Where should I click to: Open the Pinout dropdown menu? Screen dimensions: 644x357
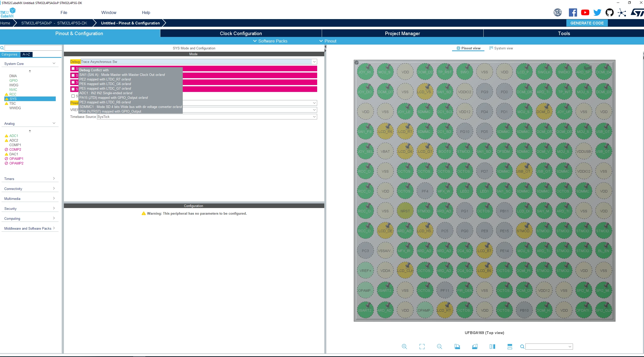pyautogui.click(x=328, y=41)
